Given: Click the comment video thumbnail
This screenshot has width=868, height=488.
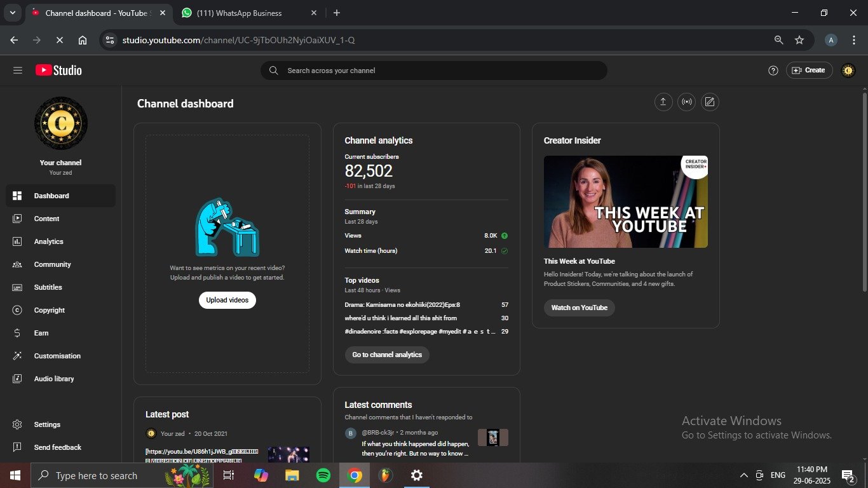Looking at the screenshot, I should click(x=493, y=437).
